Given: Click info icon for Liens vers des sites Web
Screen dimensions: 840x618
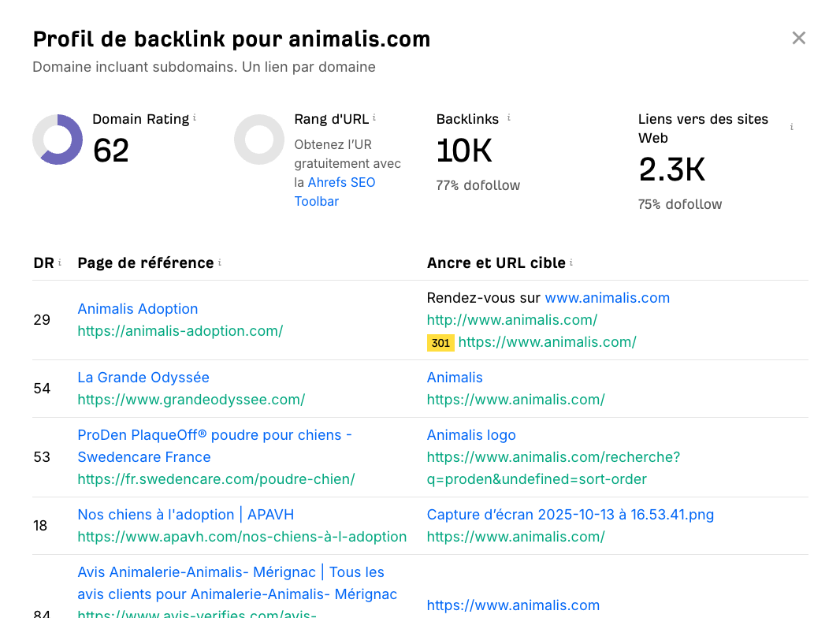Looking at the screenshot, I should pos(791,127).
